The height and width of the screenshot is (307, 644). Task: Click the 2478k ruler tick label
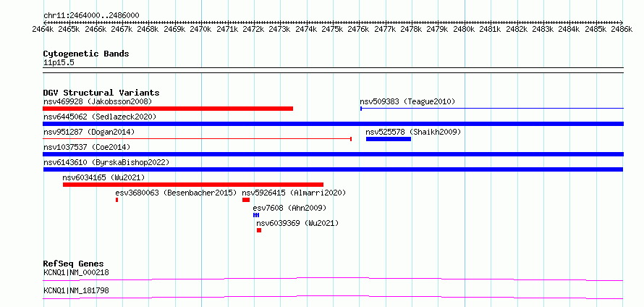pos(412,29)
